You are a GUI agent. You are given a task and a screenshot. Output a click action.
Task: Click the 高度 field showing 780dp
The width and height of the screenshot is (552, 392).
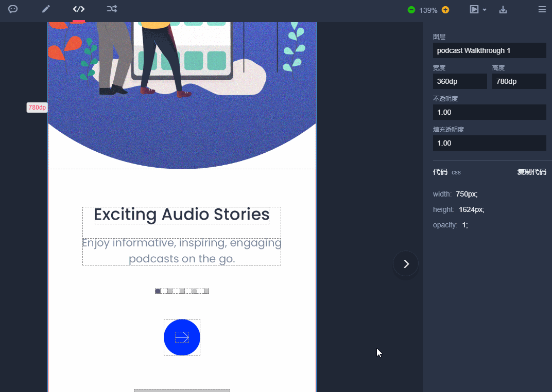(x=519, y=81)
